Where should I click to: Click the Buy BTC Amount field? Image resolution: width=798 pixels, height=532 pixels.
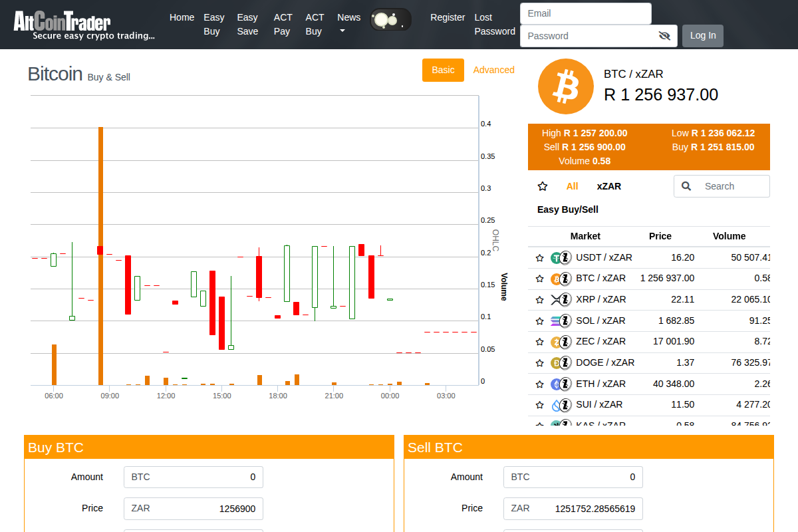[194, 477]
